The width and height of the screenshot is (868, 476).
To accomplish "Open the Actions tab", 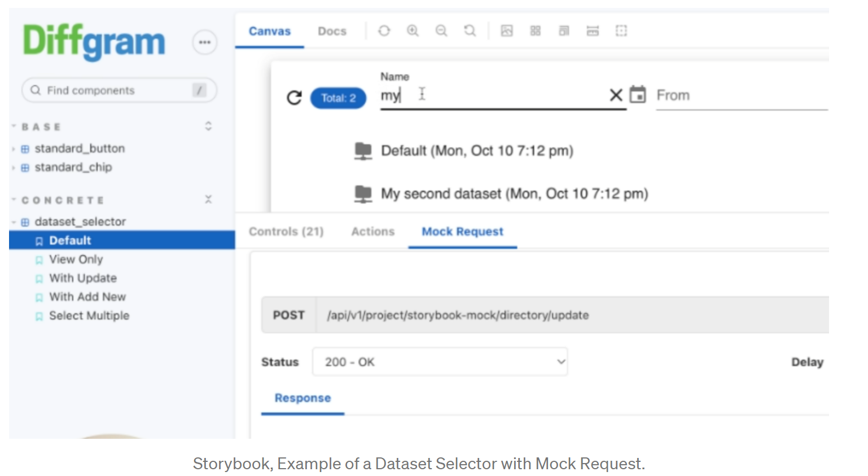I will click(372, 231).
